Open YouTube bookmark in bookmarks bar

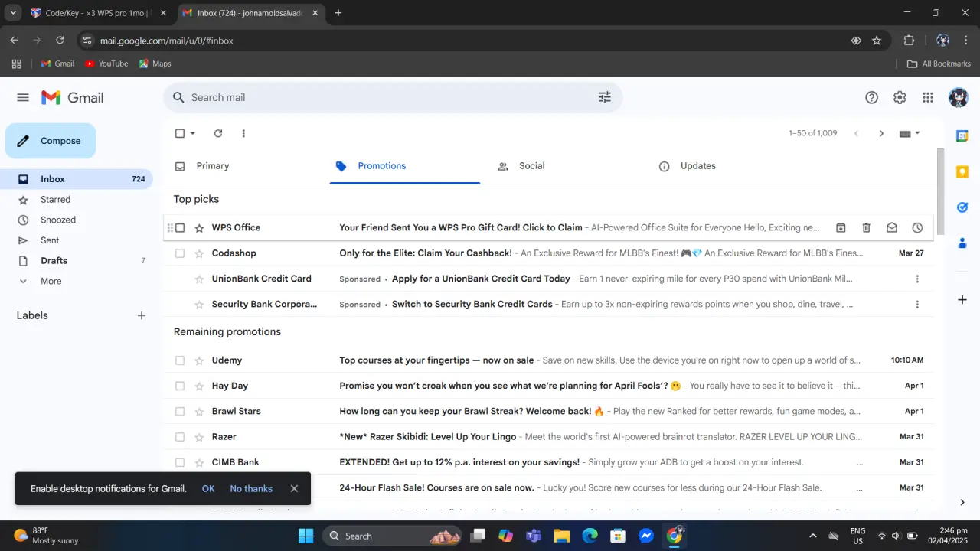[x=106, y=64]
